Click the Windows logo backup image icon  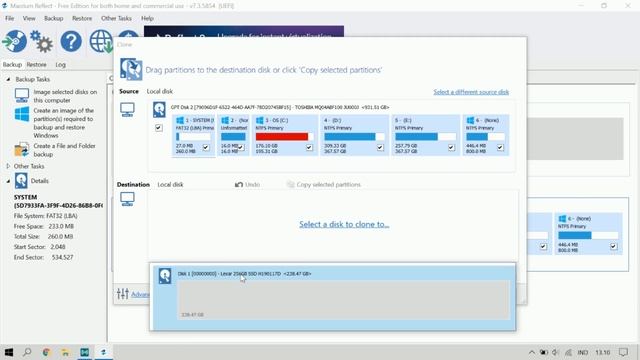[22, 114]
